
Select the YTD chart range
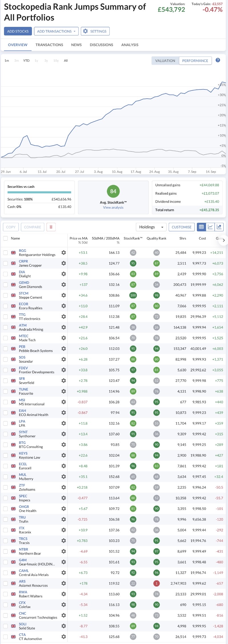click(26, 61)
